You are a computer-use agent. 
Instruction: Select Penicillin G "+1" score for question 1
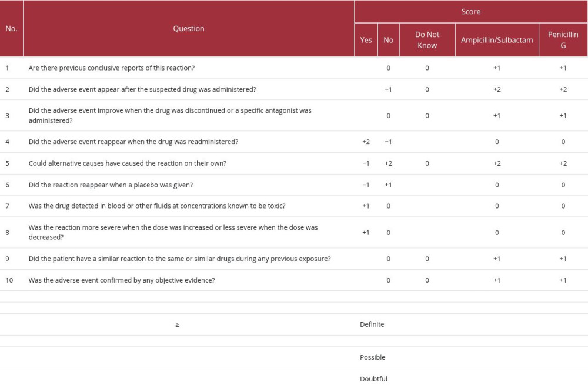tap(563, 68)
